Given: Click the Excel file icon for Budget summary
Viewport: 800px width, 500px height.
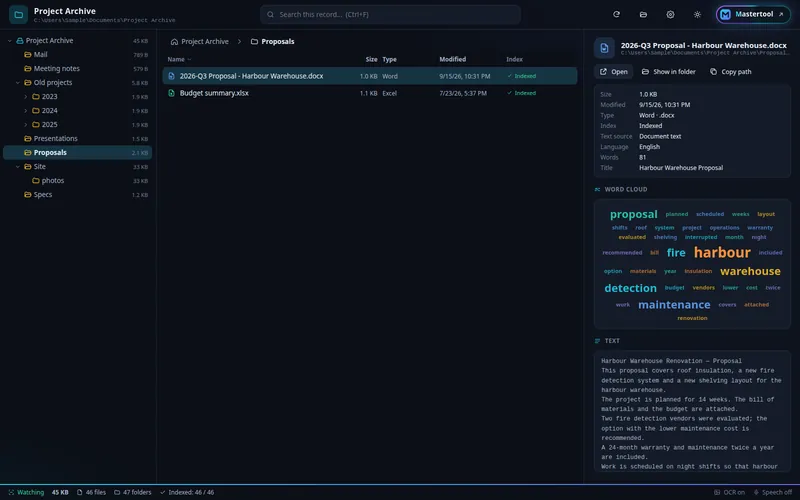Looking at the screenshot, I should [171, 93].
